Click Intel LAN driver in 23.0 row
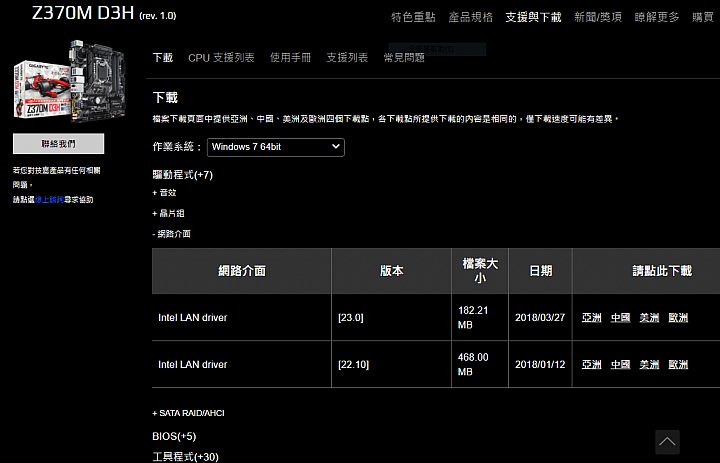This screenshot has width=720, height=463. coord(193,318)
